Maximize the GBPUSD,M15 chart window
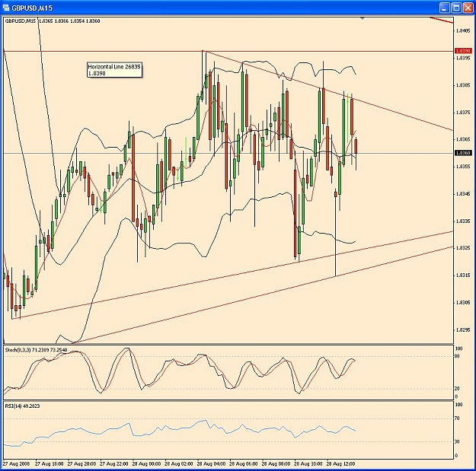 tap(456, 8)
